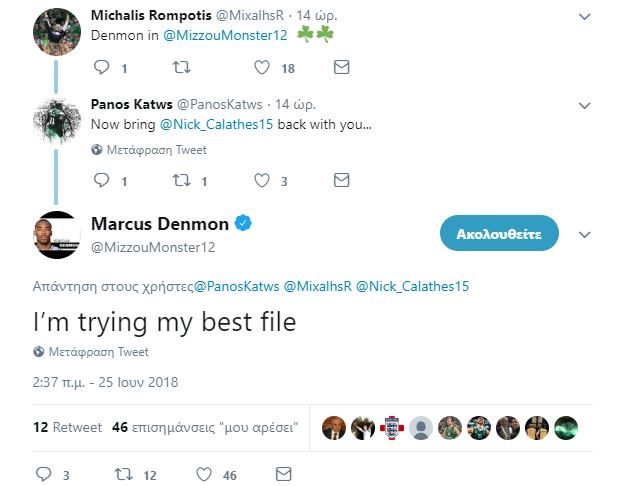The height and width of the screenshot is (486, 618).
Task: Reply to Michalis Rompotis's tweet
Action: click(x=101, y=68)
